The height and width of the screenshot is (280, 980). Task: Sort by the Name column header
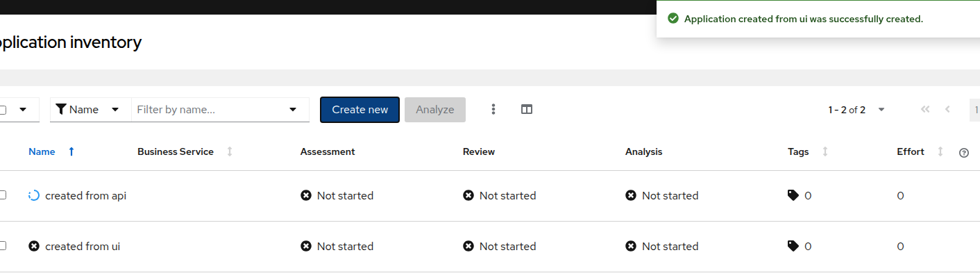pyautogui.click(x=42, y=151)
